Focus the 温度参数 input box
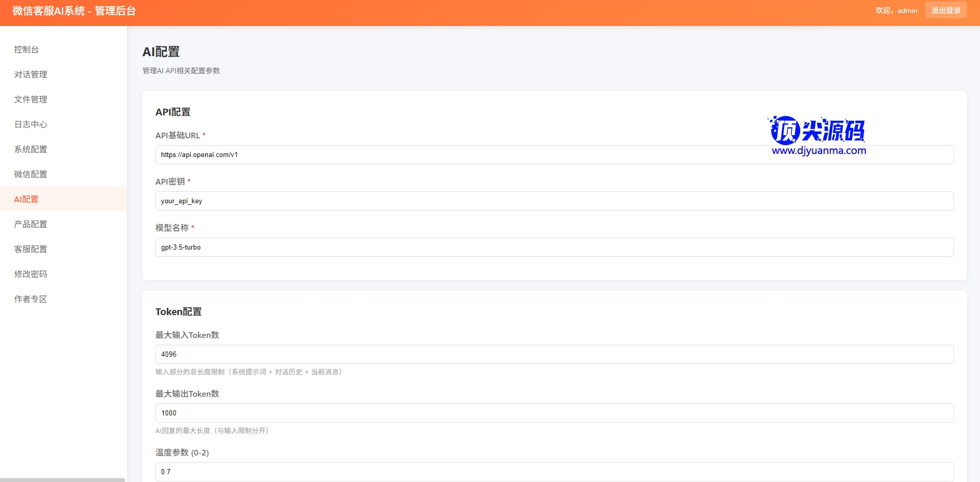 pyautogui.click(x=554, y=472)
